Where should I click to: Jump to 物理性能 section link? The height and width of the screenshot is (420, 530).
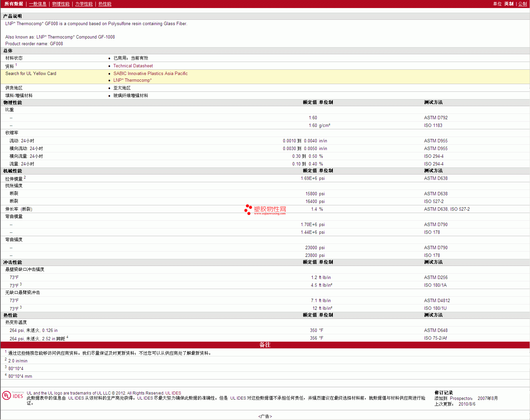click(x=61, y=4)
